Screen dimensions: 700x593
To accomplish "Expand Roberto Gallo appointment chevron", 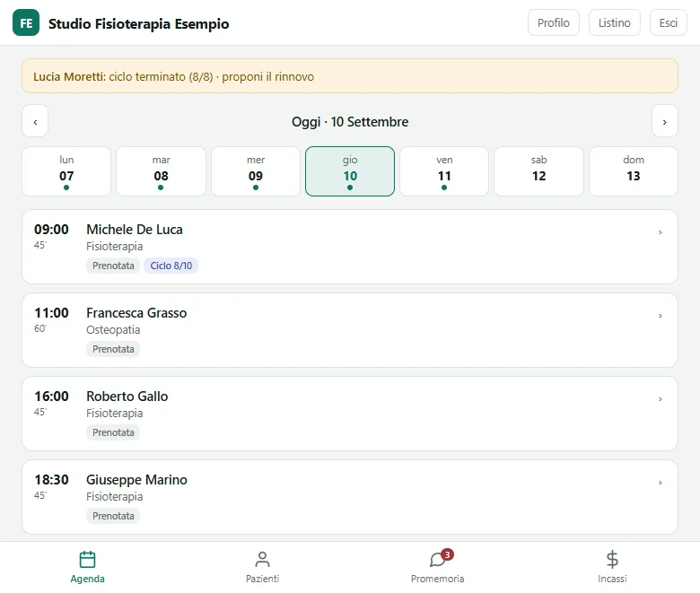I will pyautogui.click(x=660, y=399).
